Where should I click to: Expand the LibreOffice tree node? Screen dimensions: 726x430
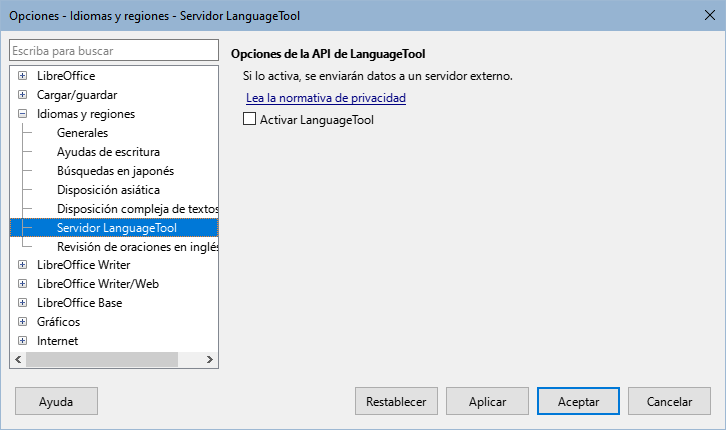(x=22, y=75)
